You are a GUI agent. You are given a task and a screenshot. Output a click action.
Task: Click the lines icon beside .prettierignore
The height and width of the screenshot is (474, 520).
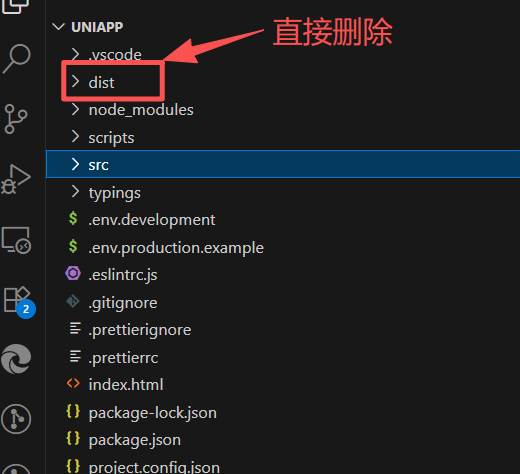pyautogui.click(x=75, y=329)
